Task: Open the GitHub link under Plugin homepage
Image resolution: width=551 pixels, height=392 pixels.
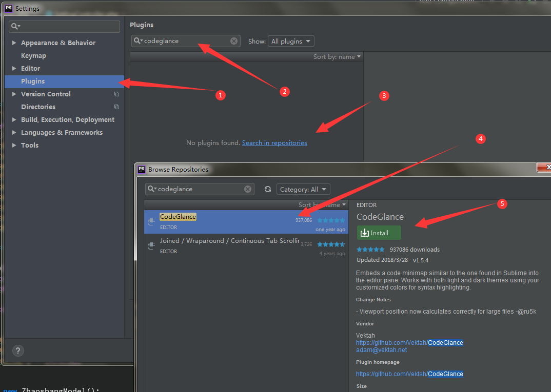Action: [409, 374]
